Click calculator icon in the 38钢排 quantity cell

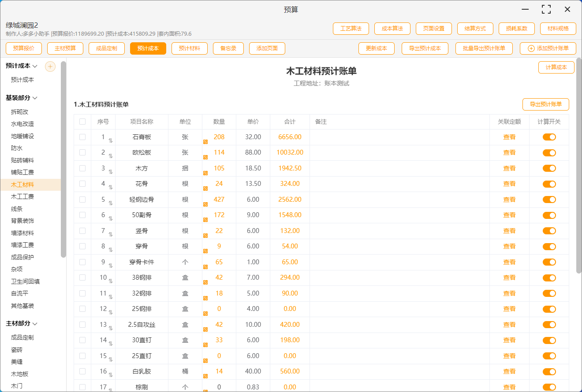[205, 282]
